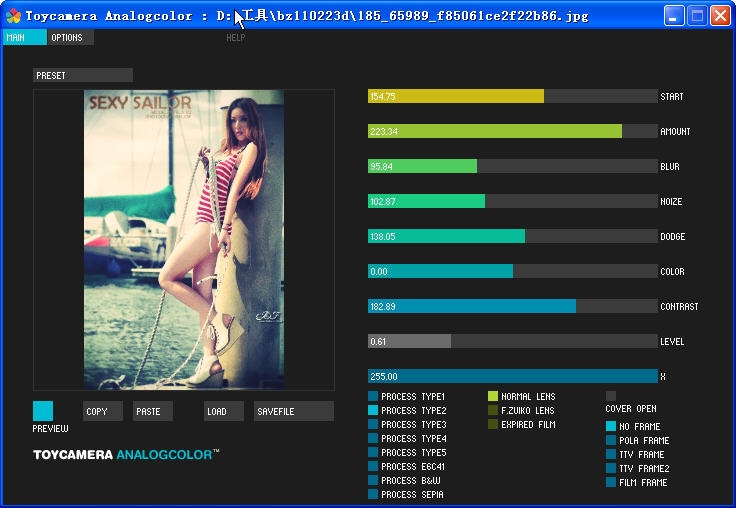Image resolution: width=736 pixels, height=508 pixels.
Task: Select PROCESS TYPE5
Action: [373, 452]
